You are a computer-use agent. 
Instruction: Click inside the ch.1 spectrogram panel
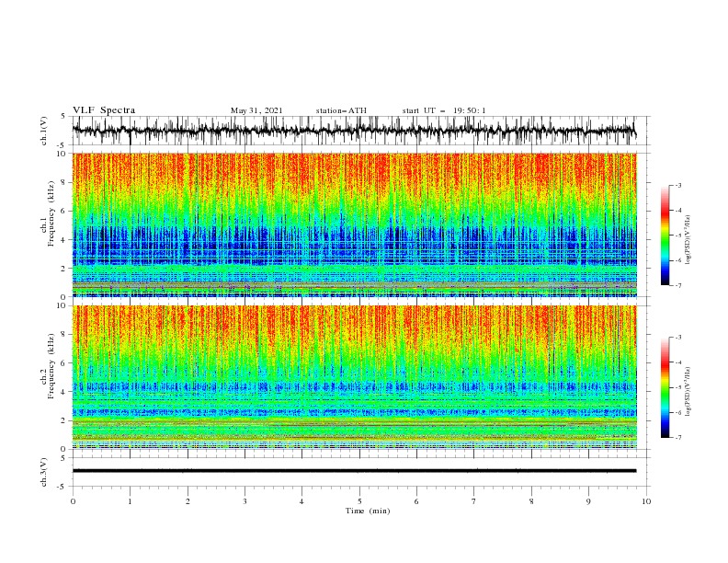coord(355,224)
